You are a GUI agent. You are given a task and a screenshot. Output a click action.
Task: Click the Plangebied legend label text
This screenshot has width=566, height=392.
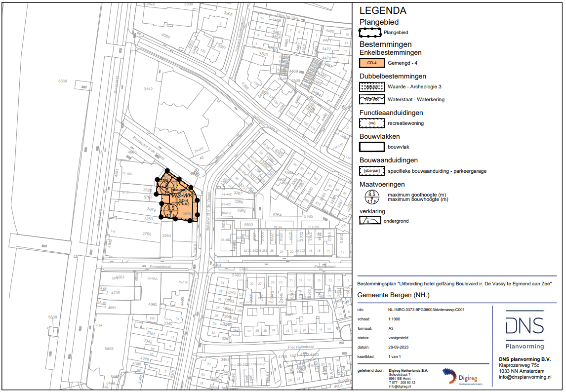coord(396,33)
